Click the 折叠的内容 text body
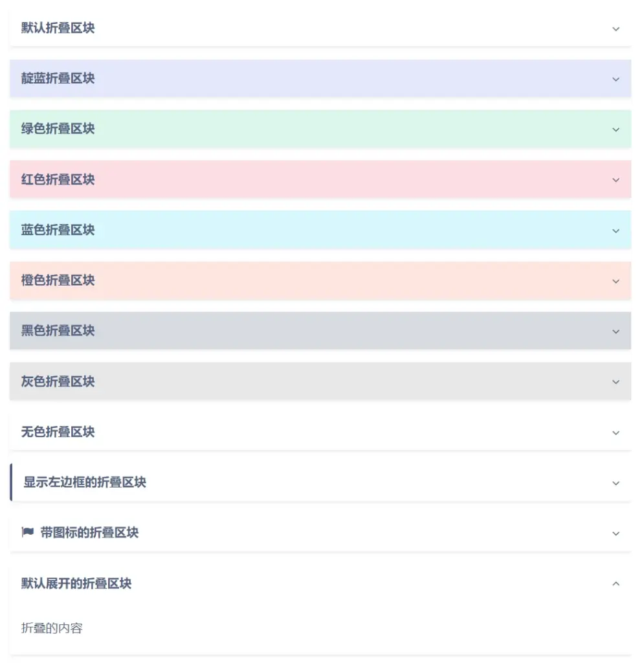 click(x=52, y=628)
